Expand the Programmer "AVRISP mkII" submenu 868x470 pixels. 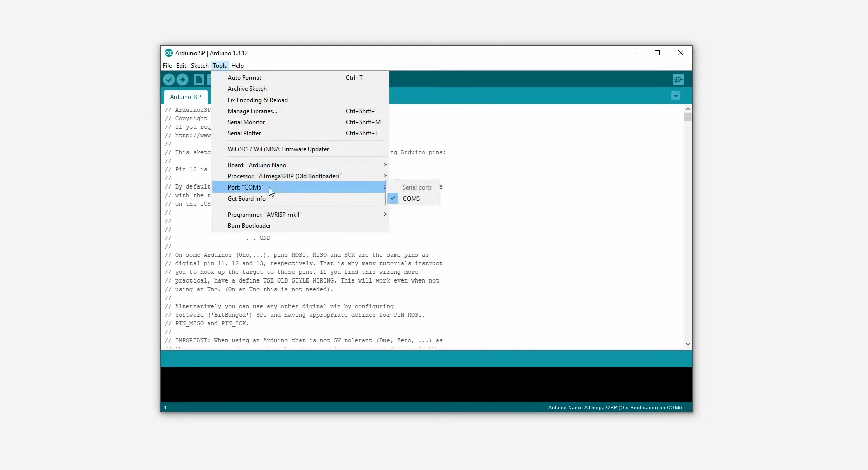tap(300, 215)
